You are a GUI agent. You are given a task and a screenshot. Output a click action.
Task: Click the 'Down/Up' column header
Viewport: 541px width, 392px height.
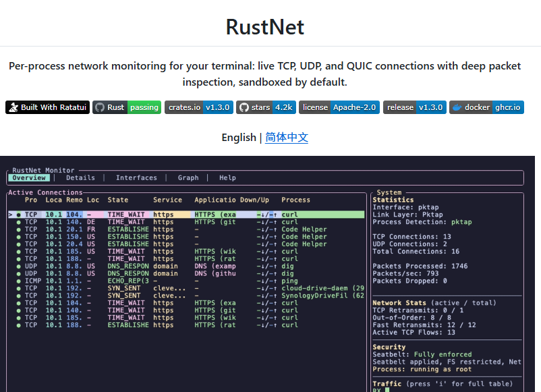click(254, 200)
